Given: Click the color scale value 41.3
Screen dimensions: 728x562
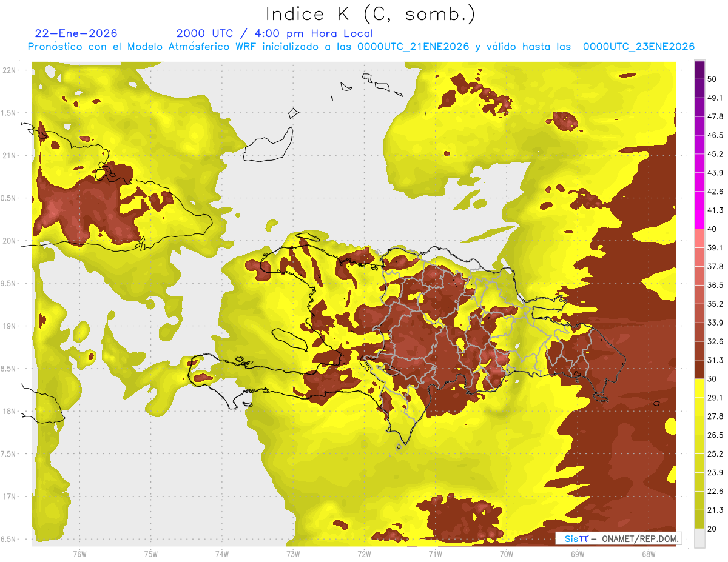Looking at the screenshot, I should click(716, 210).
